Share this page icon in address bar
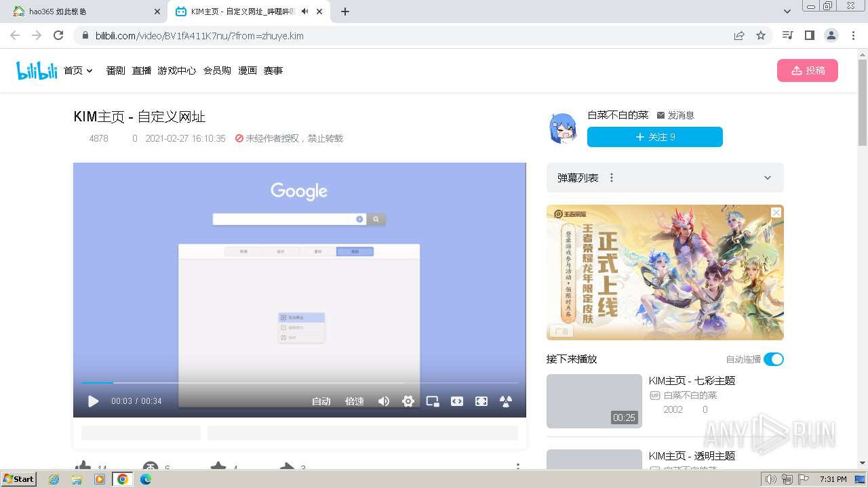The height and width of the screenshot is (488, 868). pos(739,36)
